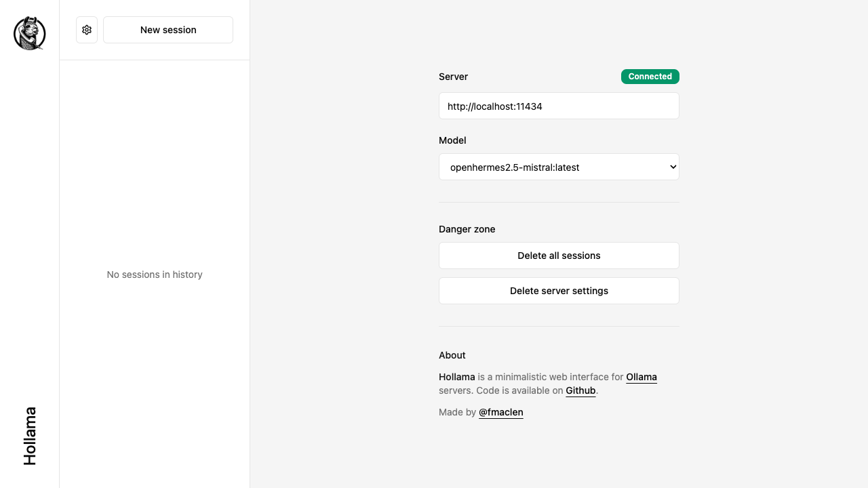Click the Server URL input field
The image size is (868, 488).
[559, 106]
